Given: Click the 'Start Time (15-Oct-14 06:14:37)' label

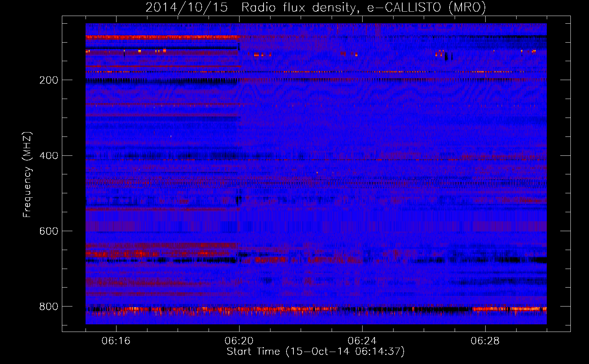Looking at the screenshot, I should 316,352.
